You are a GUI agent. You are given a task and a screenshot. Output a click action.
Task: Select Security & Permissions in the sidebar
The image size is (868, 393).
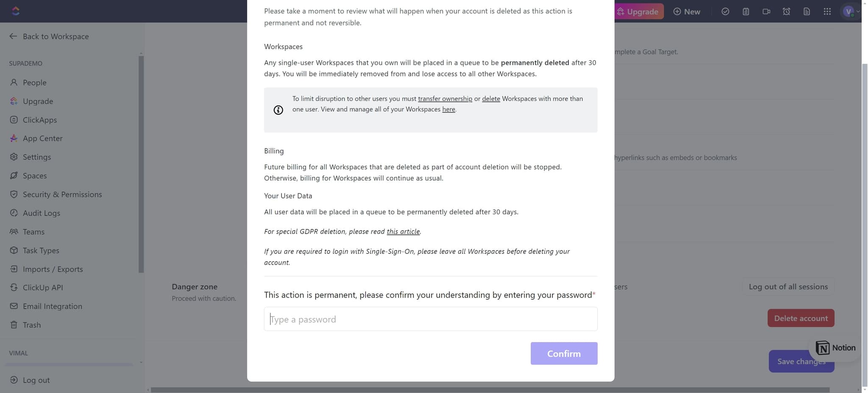point(62,194)
